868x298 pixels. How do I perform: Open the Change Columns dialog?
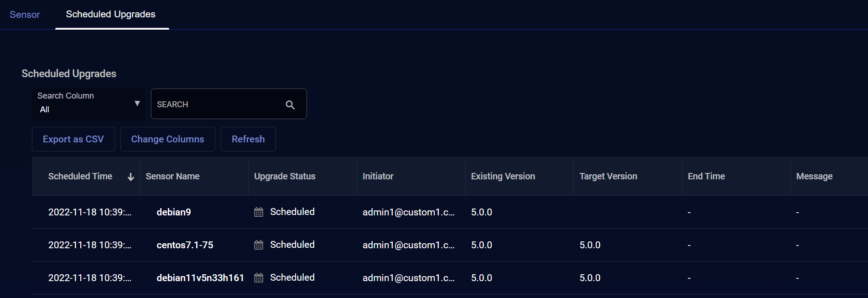[167, 139]
